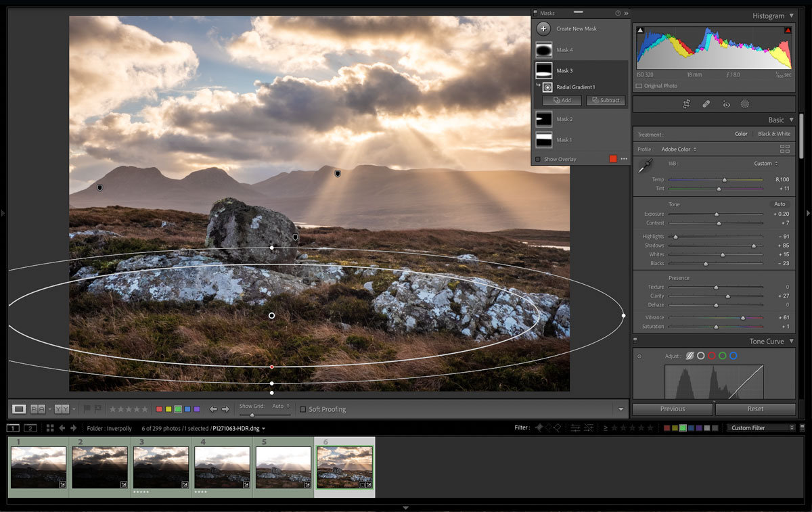Pick the White Balance eyedropper tool
This screenshot has width=812, height=512.
(x=646, y=165)
